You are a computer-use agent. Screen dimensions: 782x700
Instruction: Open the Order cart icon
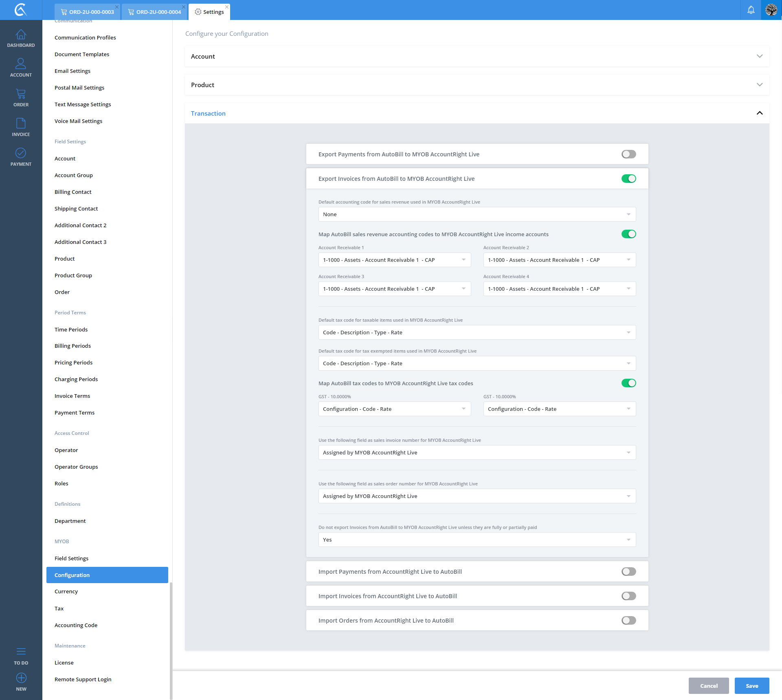click(x=21, y=94)
